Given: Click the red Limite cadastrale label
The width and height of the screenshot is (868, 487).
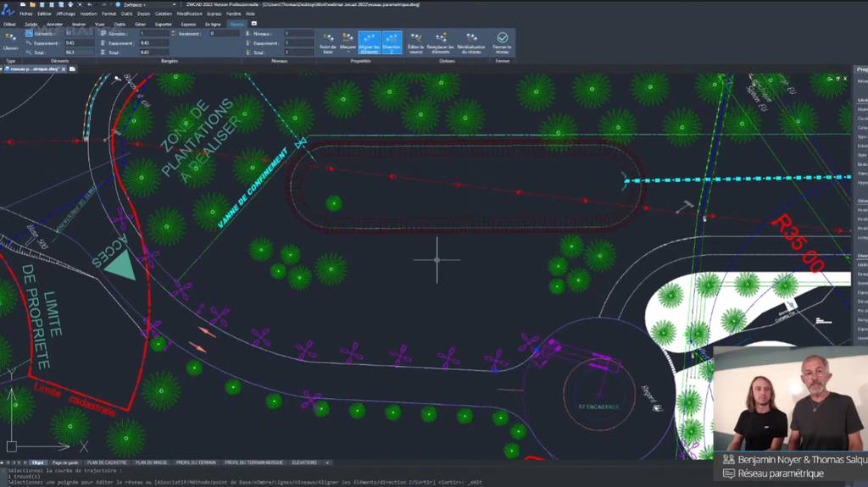Looking at the screenshot, I should (75, 400).
